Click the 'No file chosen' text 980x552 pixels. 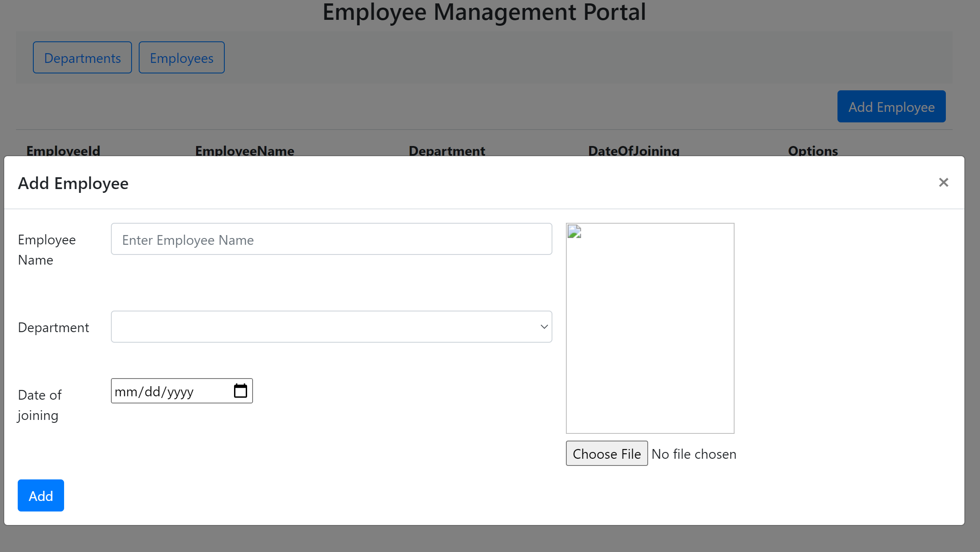(x=694, y=454)
